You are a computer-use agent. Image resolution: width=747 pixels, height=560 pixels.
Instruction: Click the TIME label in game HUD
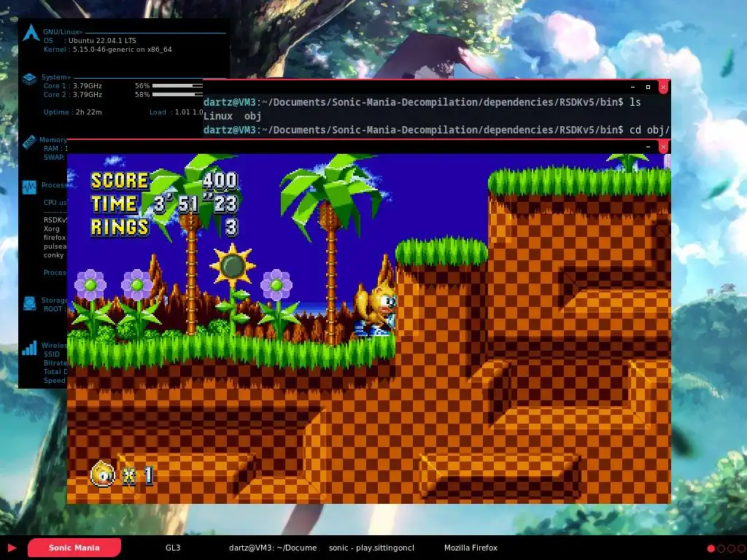pyautogui.click(x=114, y=204)
